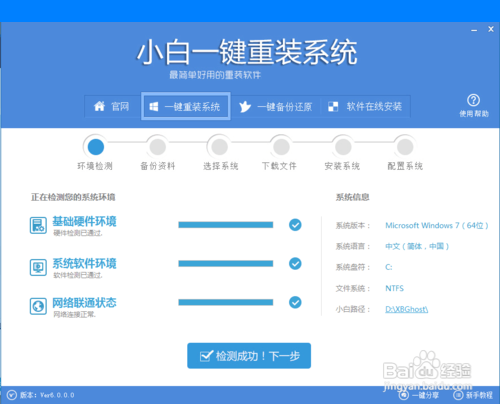This screenshot has width=500, height=404.
Task: Close the 小白一键重装系统 window
Action: click(491, 29)
